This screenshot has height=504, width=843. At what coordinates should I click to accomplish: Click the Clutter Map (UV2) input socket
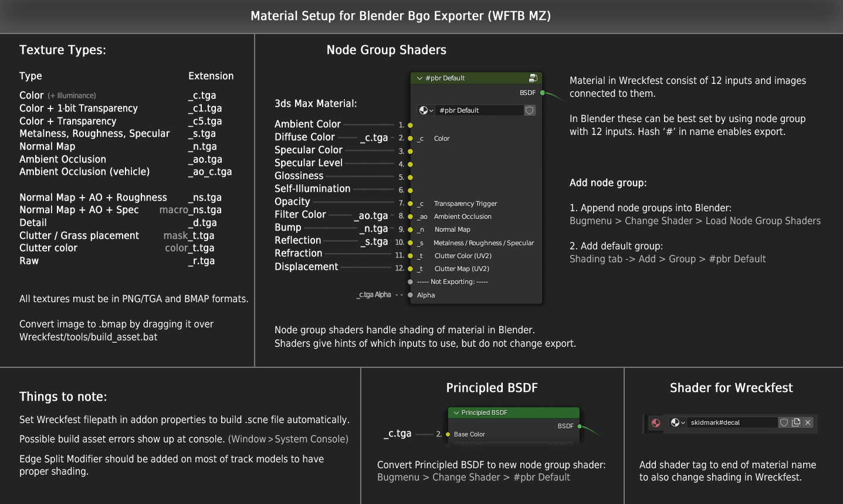pos(411,269)
